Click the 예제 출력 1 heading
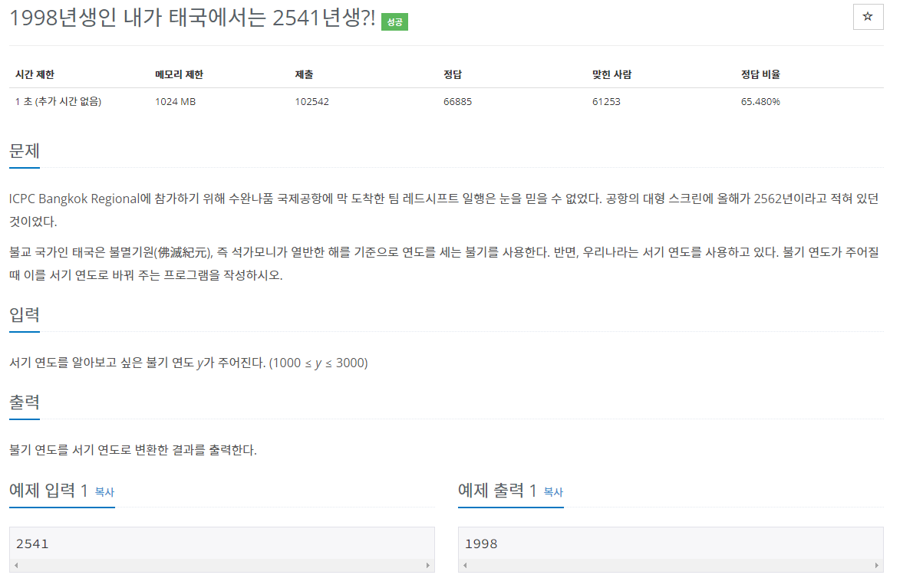The width and height of the screenshot is (913, 588). click(497, 491)
